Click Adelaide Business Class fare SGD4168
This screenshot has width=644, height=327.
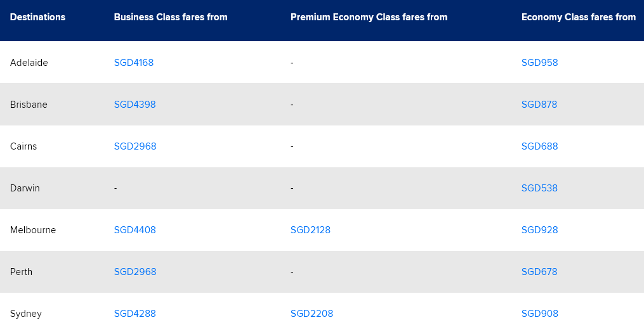pos(134,63)
